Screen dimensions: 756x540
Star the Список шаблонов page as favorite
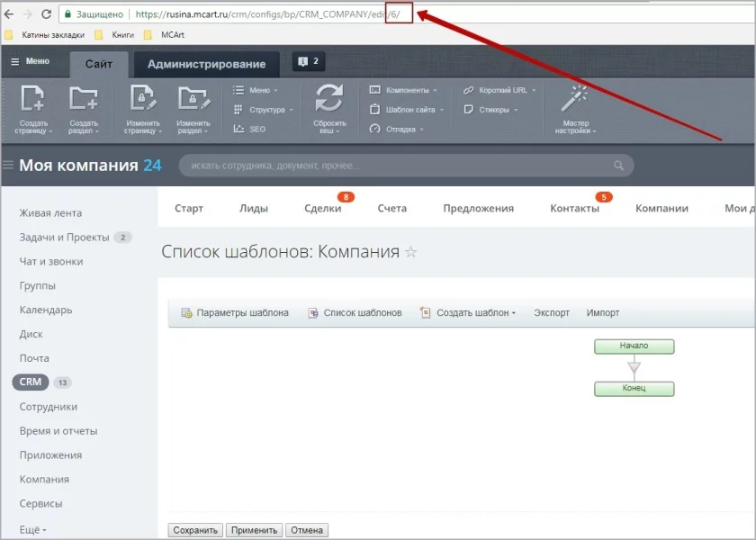pyautogui.click(x=411, y=252)
